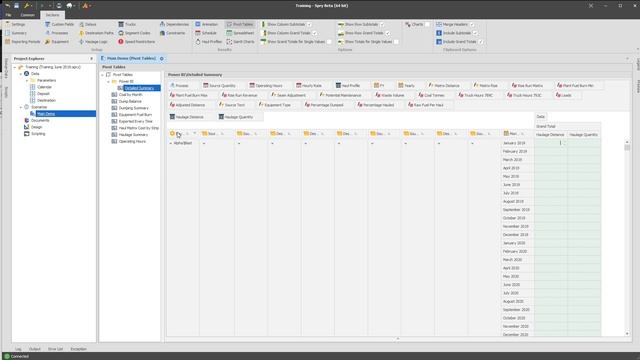Open the Animation results view
Viewport: 640px width, 360px height.
click(x=207, y=24)
